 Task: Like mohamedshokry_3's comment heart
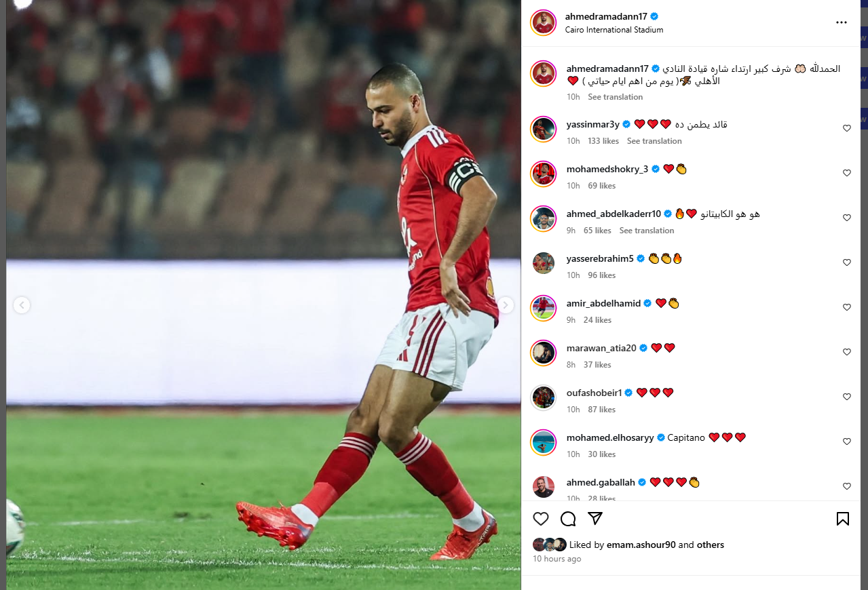(x=846, y=173)
